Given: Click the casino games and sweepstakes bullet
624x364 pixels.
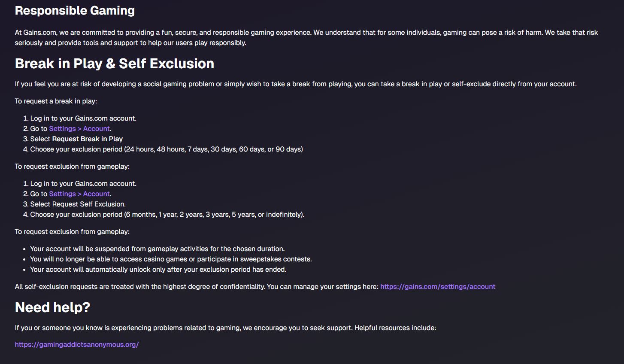Looking at the screenshot, I should click(171, 259).
